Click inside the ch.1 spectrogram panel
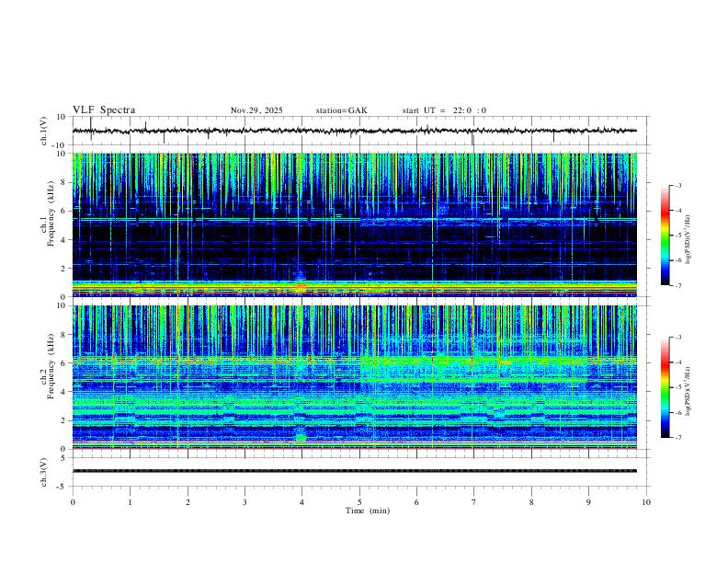728x563 pixels. (354, 224)
